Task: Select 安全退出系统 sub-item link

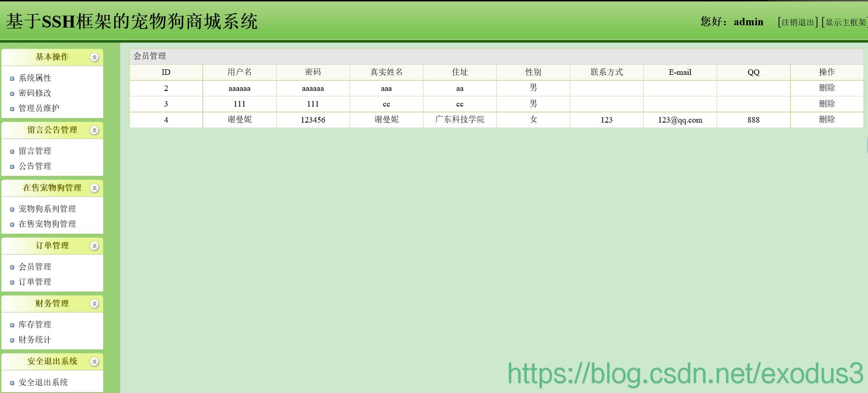Action: tap(43, 382)
